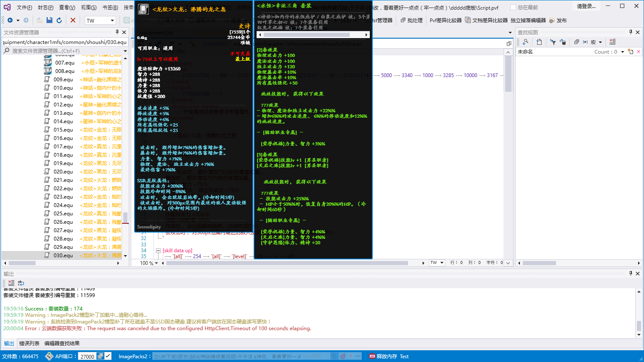Image resolution: width=644 pixels, height=362 pixels.
Task: Click the API port number field 27000
Action: coord(87,356)
